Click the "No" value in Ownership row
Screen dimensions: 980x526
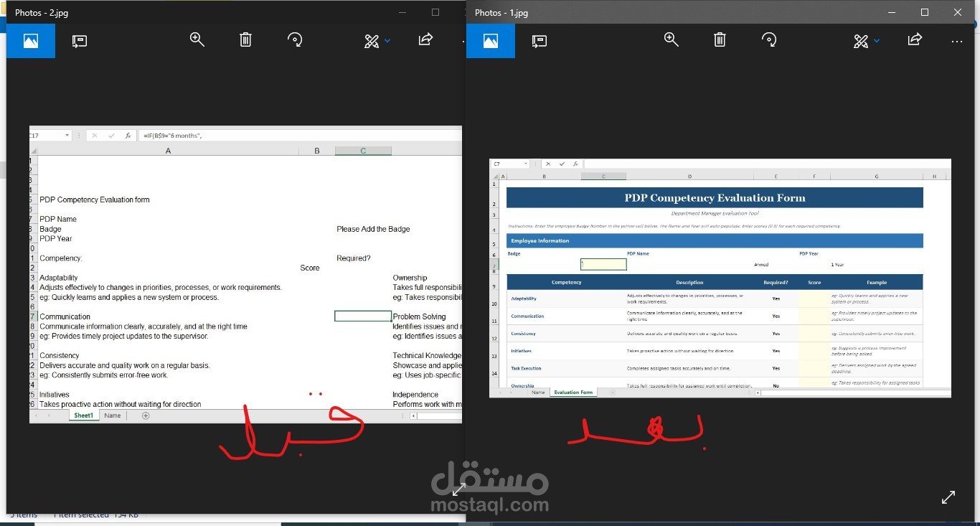[776, 385]
